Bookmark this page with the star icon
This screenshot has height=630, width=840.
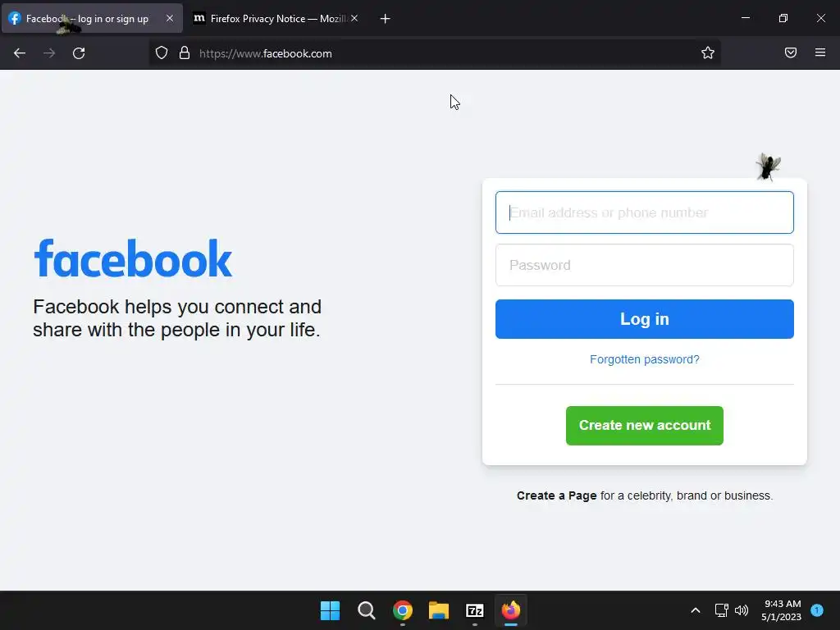708,52
